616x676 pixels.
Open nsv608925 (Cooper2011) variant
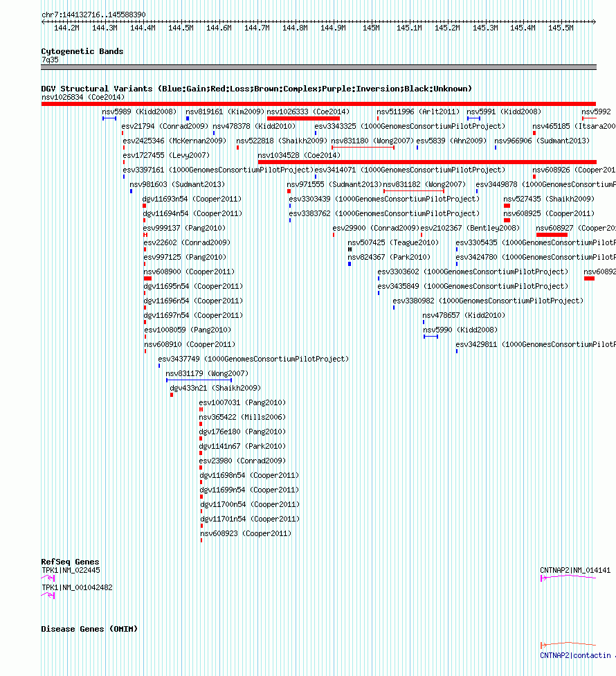[x=549, y=214]
